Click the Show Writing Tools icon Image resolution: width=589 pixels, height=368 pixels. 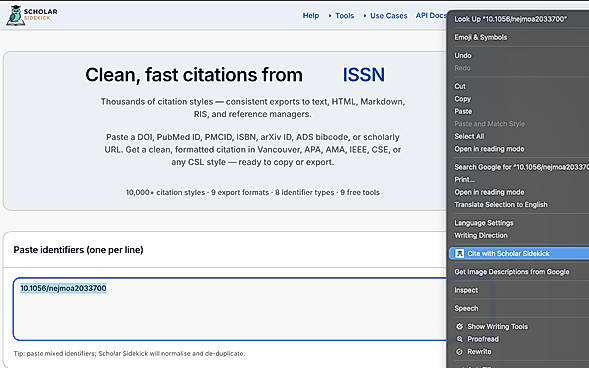[459, 326]
